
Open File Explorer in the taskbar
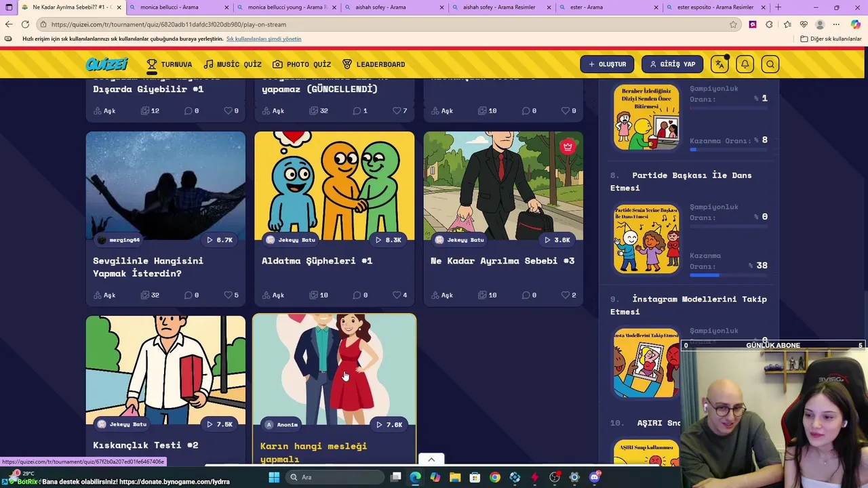click(x=455, y=477)
